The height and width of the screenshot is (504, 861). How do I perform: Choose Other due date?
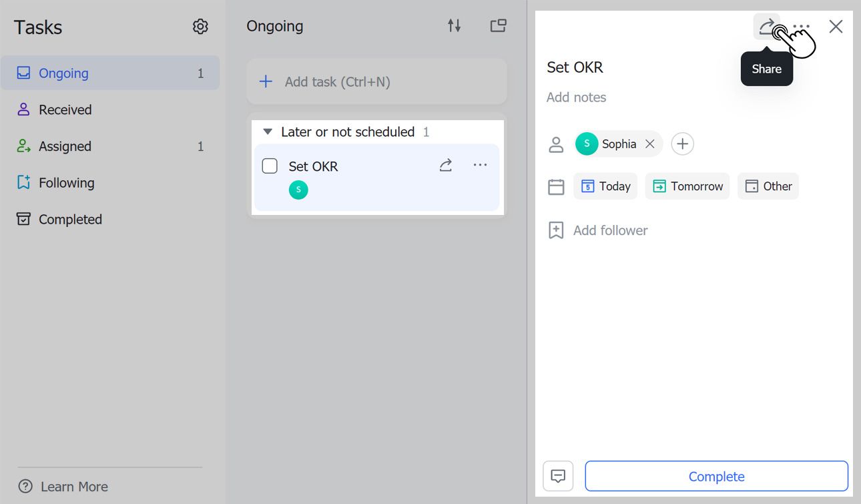[768, 186]
